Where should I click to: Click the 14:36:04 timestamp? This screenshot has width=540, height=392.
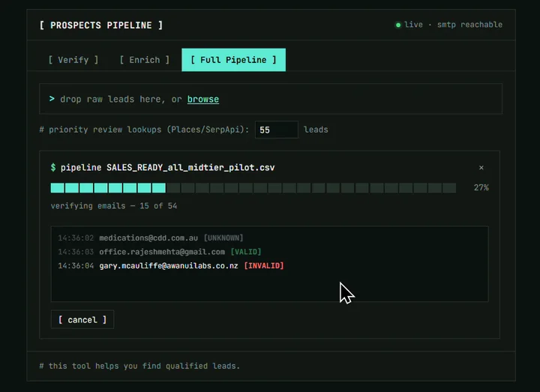tap(76, 265)
